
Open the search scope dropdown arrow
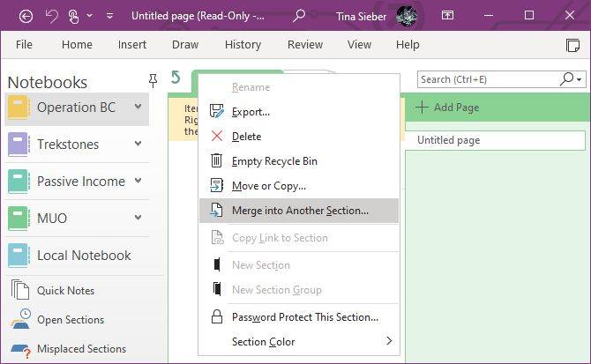pos(579,80)
